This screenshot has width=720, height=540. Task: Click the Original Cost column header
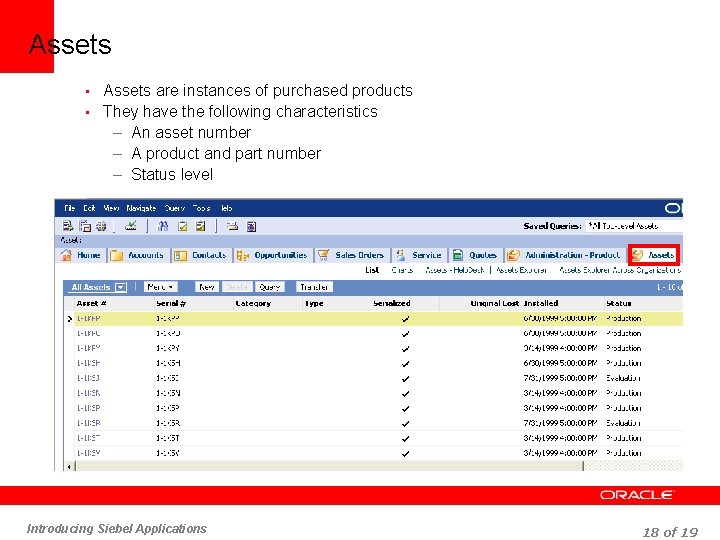click(495, 304)
